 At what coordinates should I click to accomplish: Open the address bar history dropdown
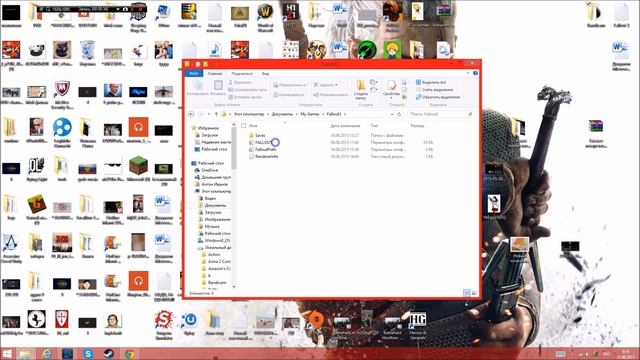[x=392, y=114]
